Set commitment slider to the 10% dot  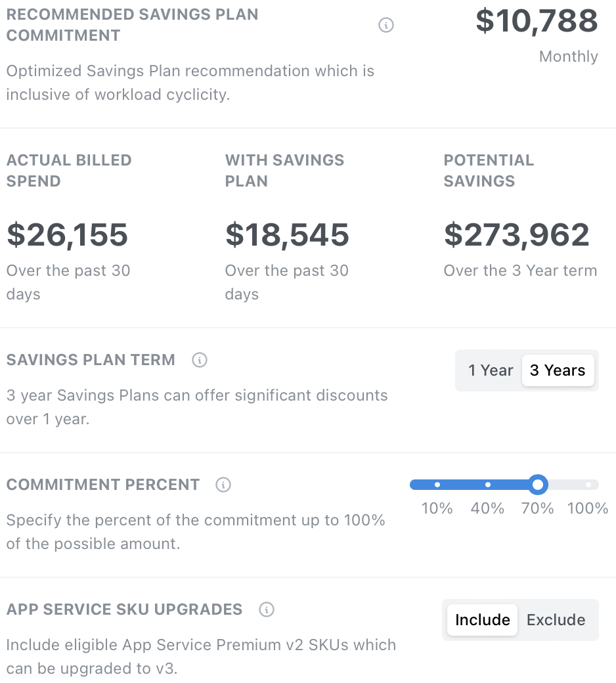coord(437,485)
